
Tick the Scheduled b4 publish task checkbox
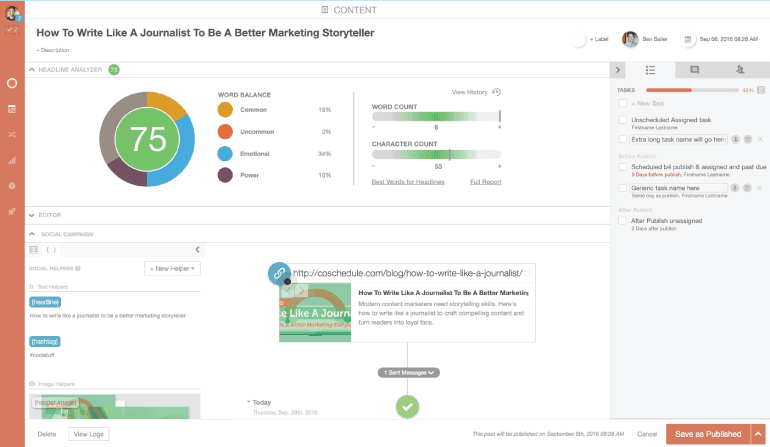[x=623, y=168]
